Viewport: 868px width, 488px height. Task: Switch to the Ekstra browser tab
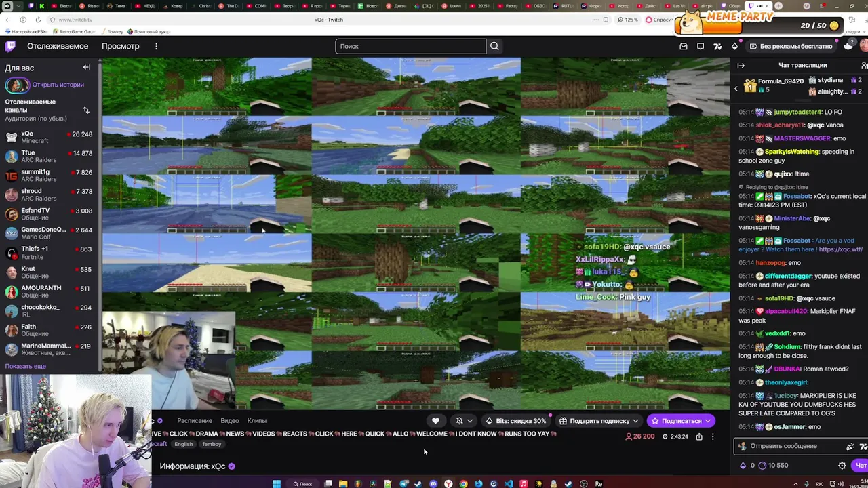pos(62,6)
